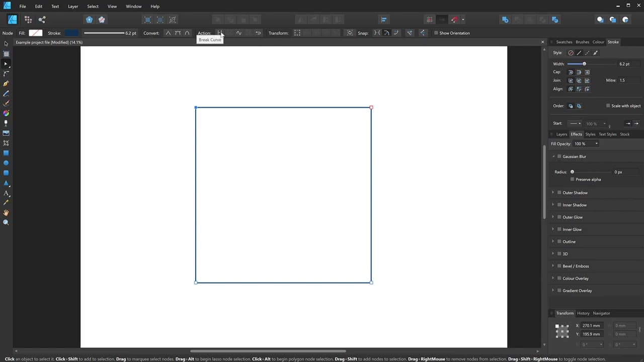Click the stroke Width slider in Stroke panel

pyautogui.click(x=591, y=64)
